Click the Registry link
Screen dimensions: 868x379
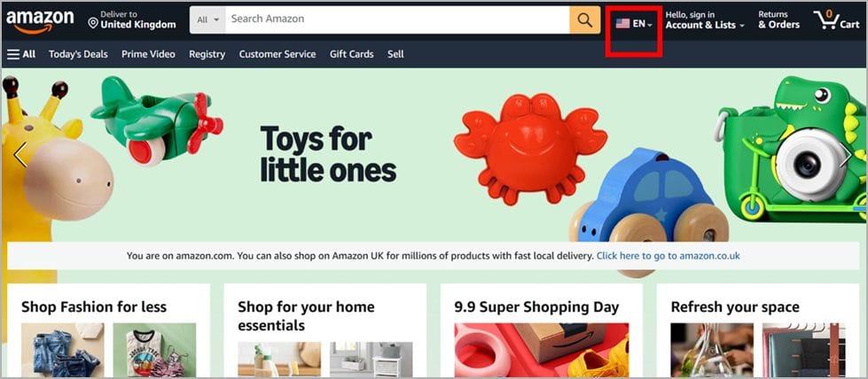coord(207,54)
